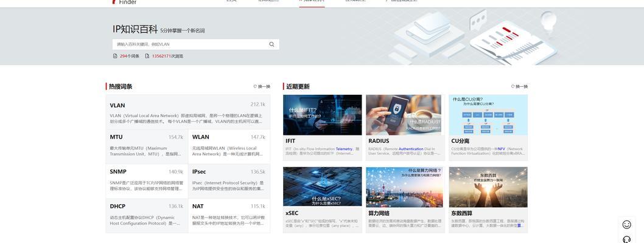Screen dimensions: 644x243
Task: Click the xSEC card title
Action: (292, 213)
